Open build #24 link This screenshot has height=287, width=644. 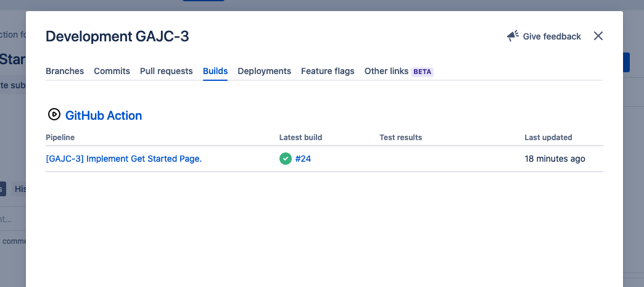point(303,159)
